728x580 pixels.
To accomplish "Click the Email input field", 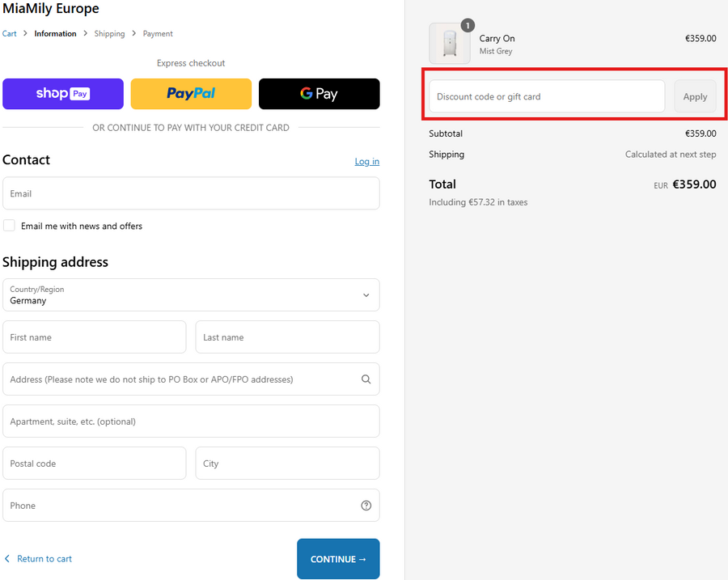I will click(x=191, y=194).
